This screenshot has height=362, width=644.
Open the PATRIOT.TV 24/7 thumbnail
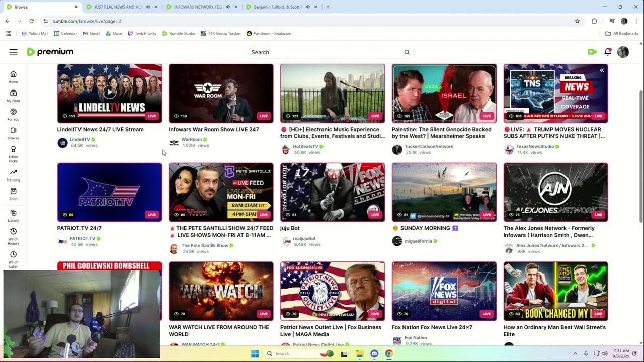(110, 192)
